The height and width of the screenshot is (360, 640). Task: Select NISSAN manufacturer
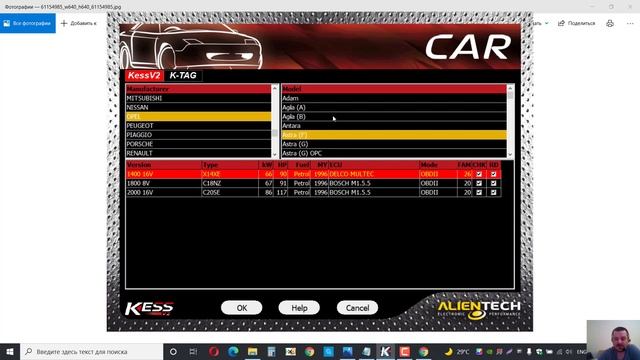click(x=198, y=107)
